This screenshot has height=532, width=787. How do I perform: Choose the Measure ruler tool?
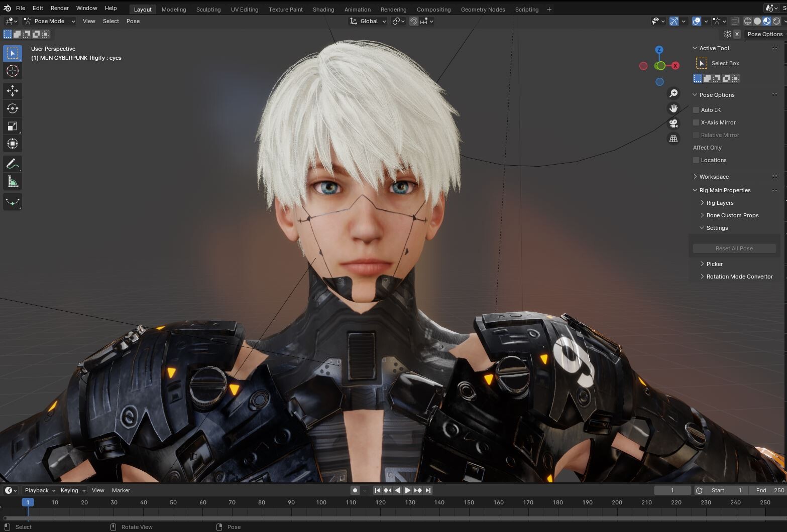coord(13,182)
